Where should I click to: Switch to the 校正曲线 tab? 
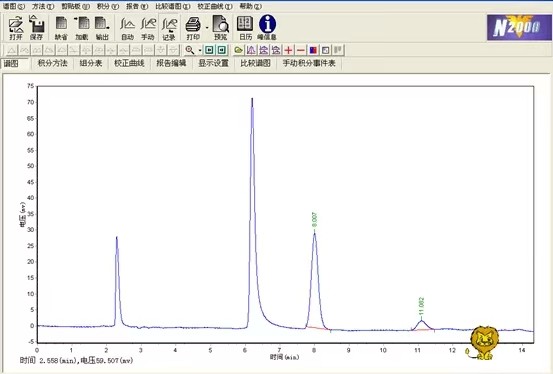(129, 64)
